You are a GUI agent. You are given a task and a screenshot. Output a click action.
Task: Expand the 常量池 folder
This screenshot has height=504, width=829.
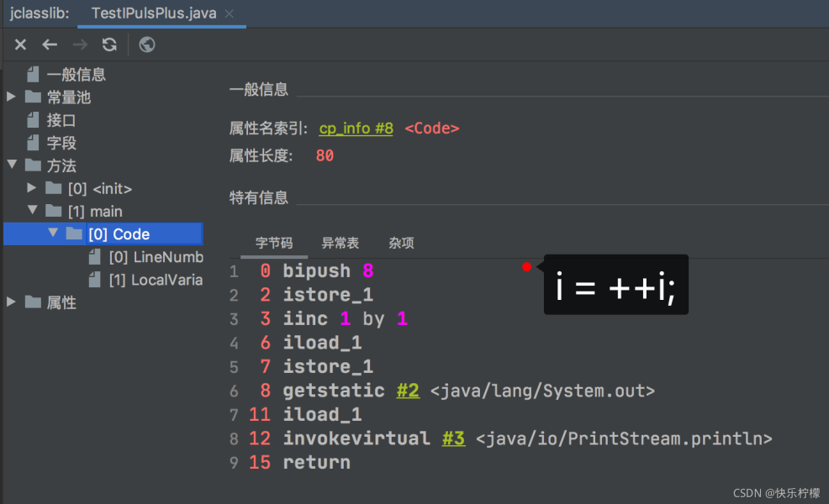11,97
